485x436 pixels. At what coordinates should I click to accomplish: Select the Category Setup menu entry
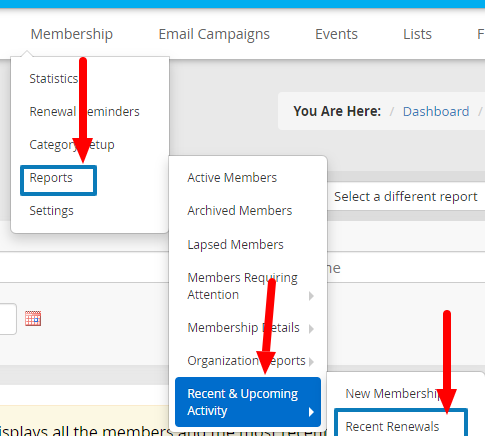tap(72, 145)
